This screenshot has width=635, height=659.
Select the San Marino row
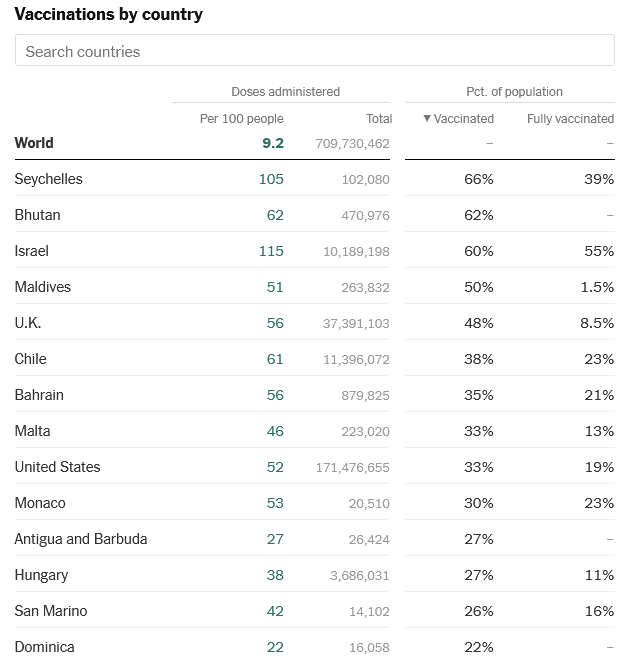tap(50, 611)
